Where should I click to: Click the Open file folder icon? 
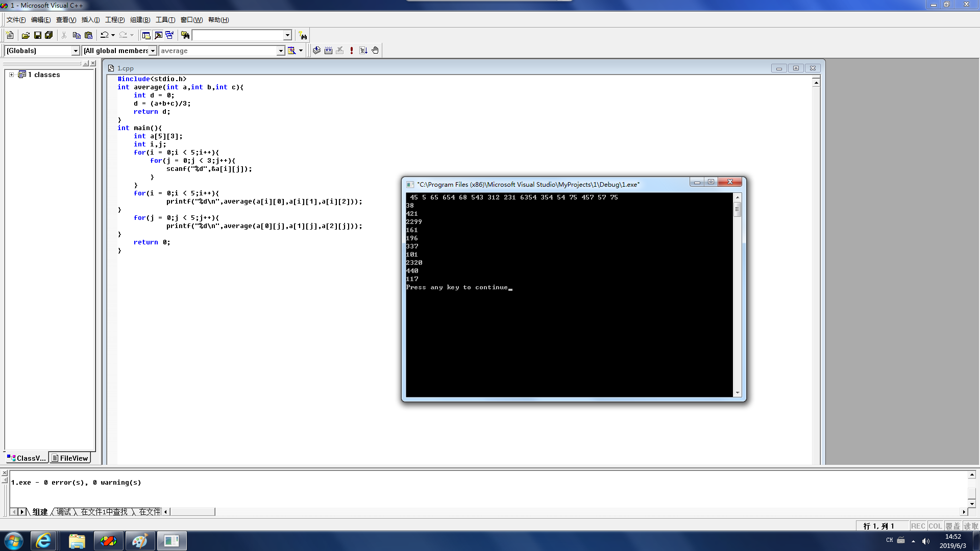26,35
